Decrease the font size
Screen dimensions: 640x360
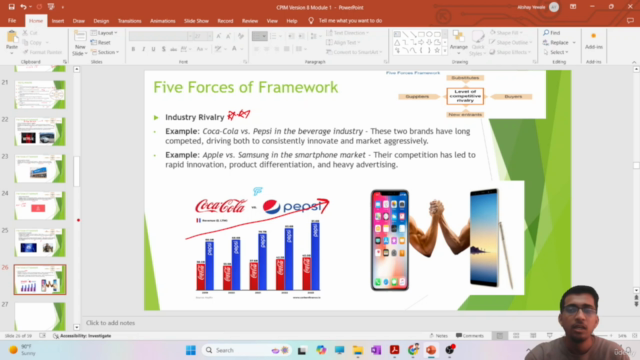[x=229, y=36]
